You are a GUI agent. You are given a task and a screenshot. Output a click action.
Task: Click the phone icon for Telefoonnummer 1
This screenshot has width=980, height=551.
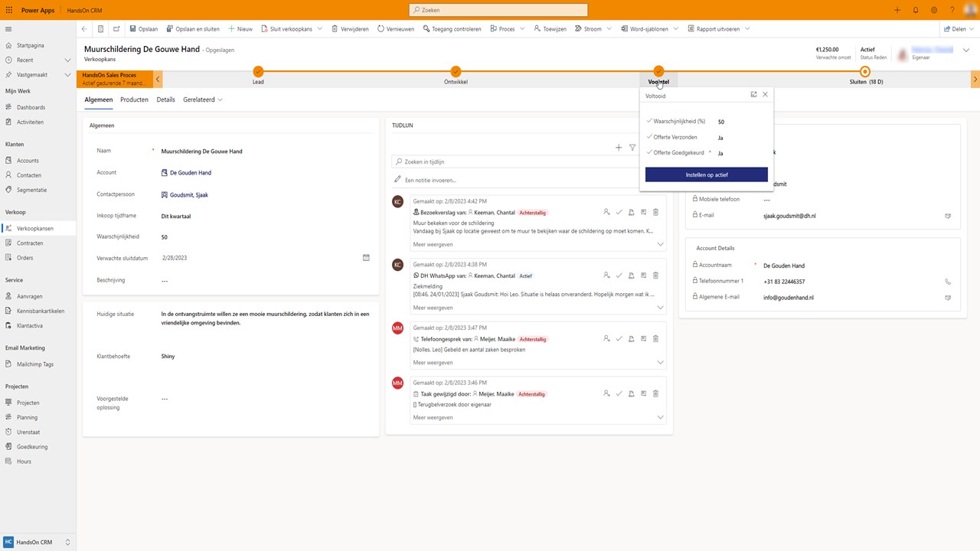948,282
